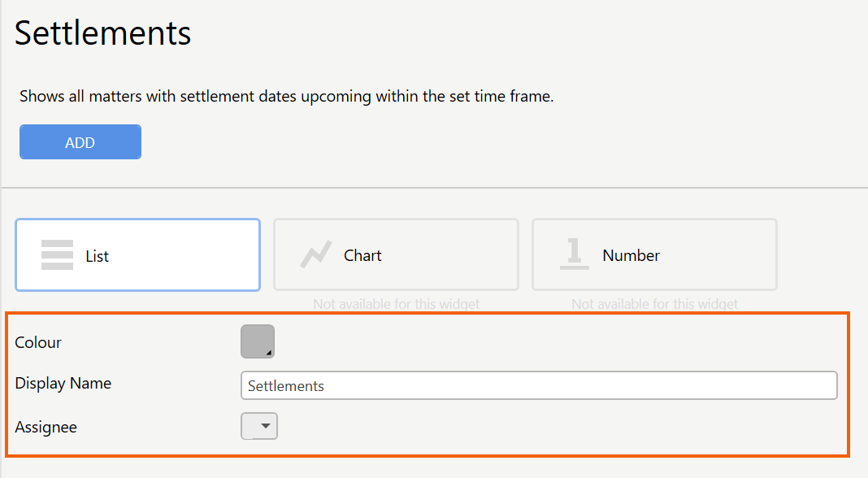Image resolution: width=868 pixels, height=478 pixels.
Task: Click the 'Not available' note under Chart
Action: click(397, 304)
